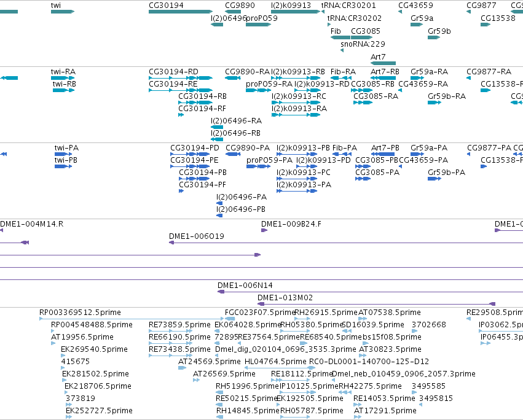Click the CG30194-PF protein label
Viewport: 523px width, 420px height.
[202, 185]
